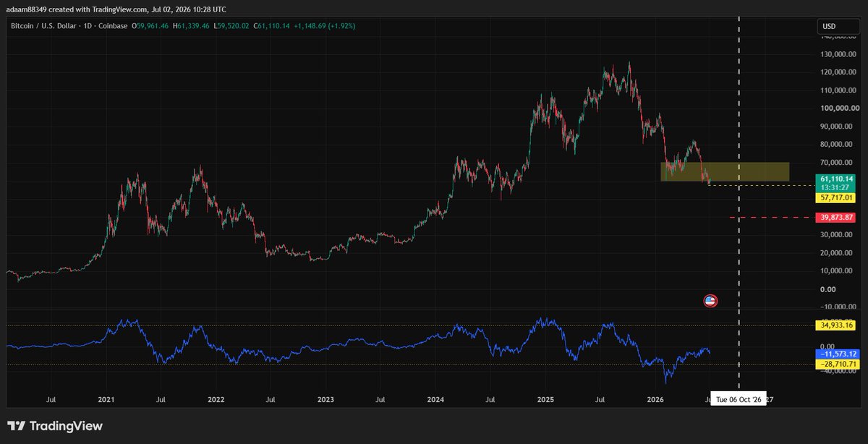This screenshot has height=444, width=868.
Task: Click the US flag economic event icon
Action: pyautogui.click(x=710, y=301)
